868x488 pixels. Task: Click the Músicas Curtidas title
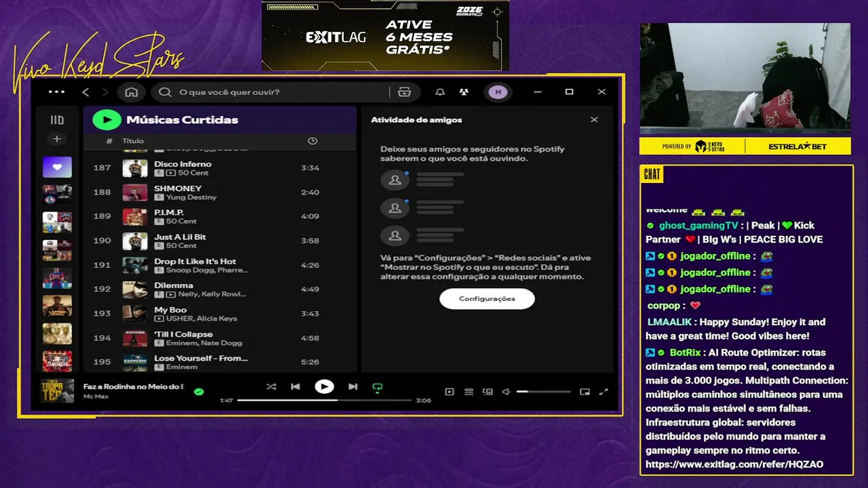182,120
